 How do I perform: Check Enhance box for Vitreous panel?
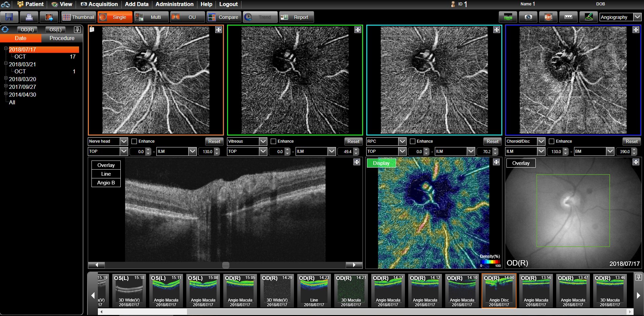273,141
